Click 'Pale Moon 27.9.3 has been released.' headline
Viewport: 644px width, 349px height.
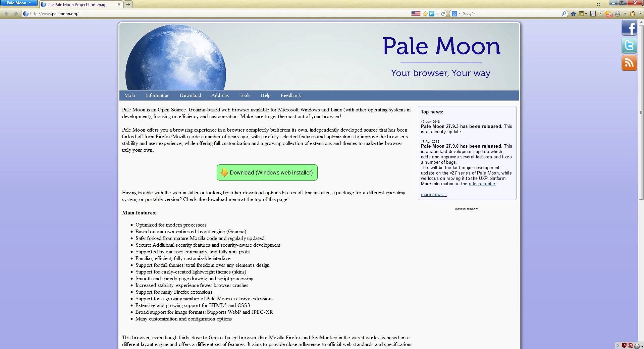pyautogui.click(x=462, y=127)
